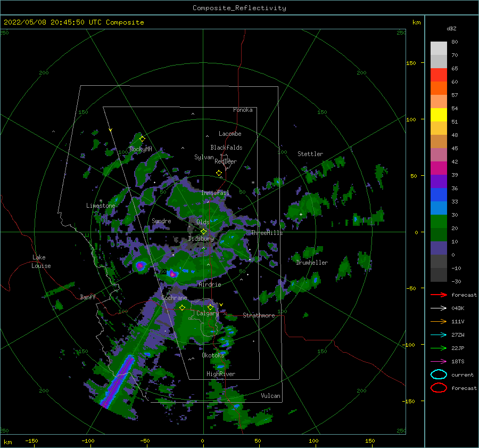Click the yellow V marker northwest of RockyMH
The width and height of the screenshot is (479, 448).
111,131
